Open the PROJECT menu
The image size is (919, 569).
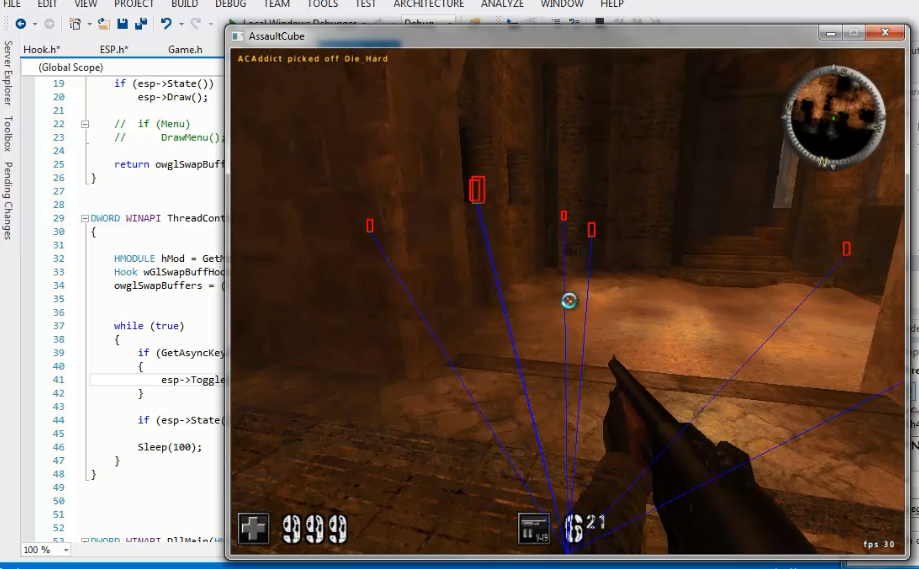[134, 4]
